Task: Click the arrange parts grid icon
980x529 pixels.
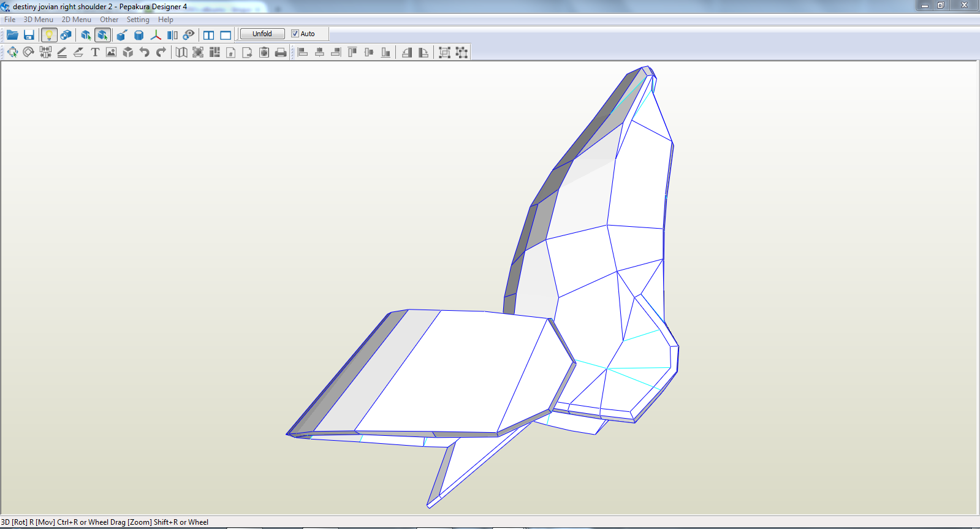Action: tap(215, 52)
